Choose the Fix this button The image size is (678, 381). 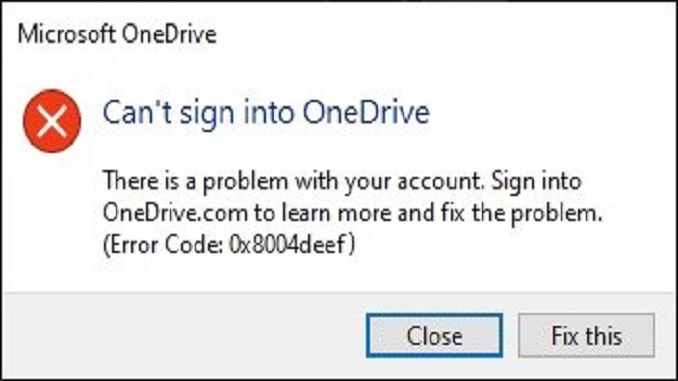[586, 336]
